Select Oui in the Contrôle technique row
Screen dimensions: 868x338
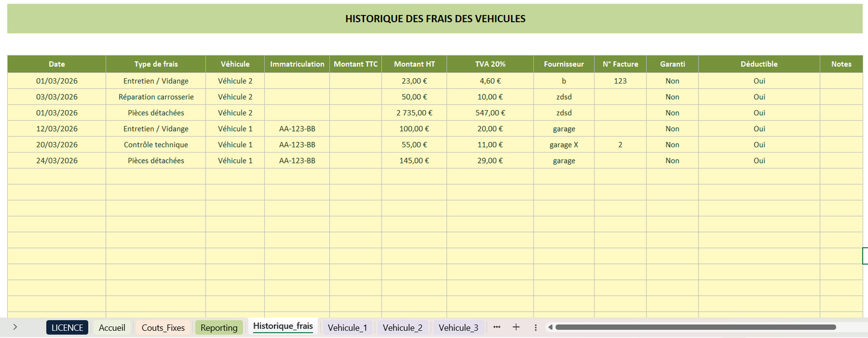click(x=759, y=144)
